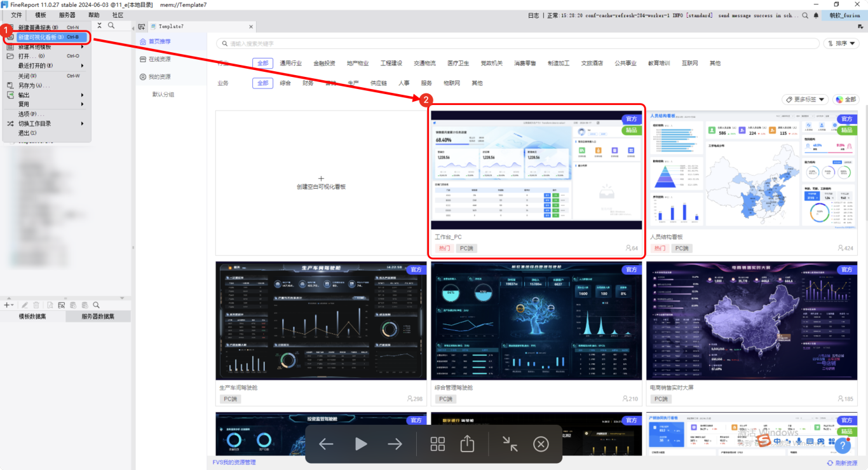Image resolution: width=868 pixels, height=470 pixels.
Task: Open the 人员结构看板 template thumbnail
Action: click(752, 170)
